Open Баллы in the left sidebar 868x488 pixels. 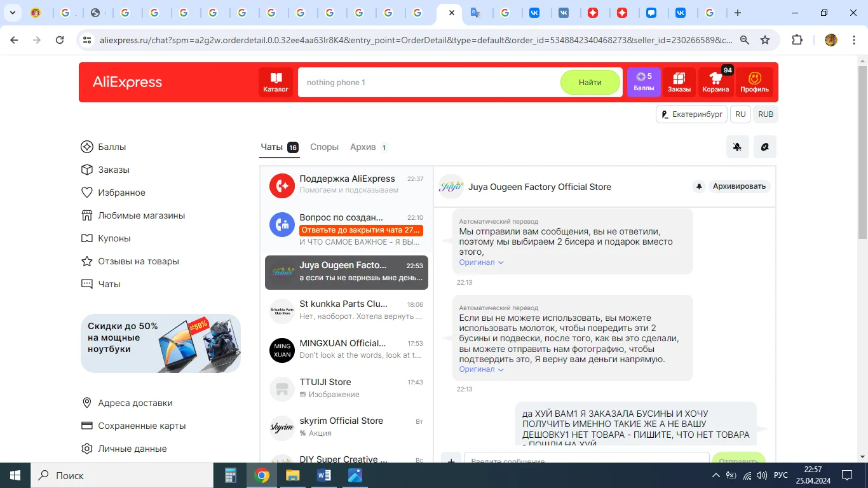pos(104,147)
